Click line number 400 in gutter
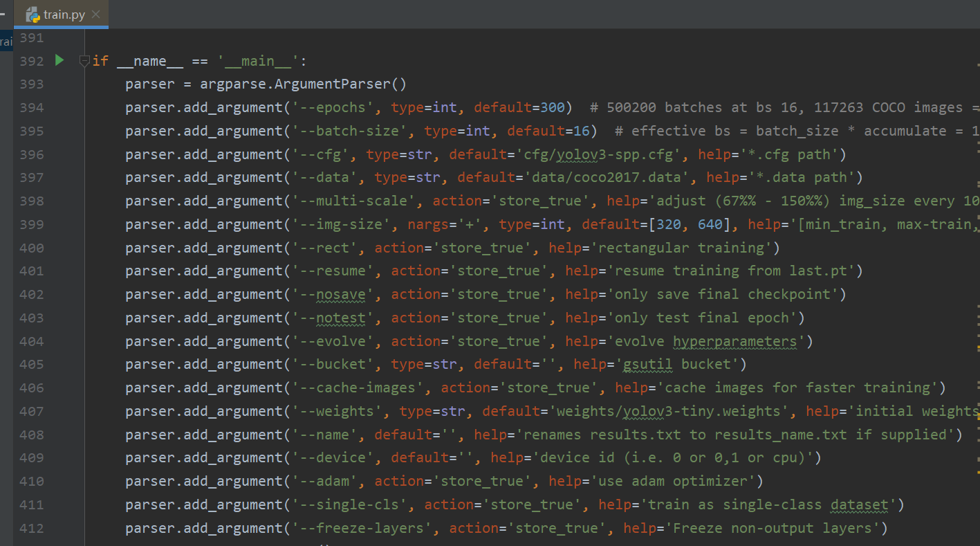 [x=31, y=248]
